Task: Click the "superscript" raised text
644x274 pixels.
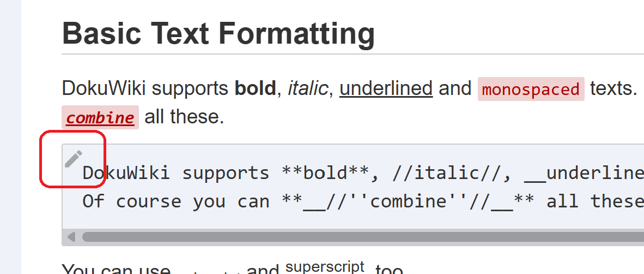Action: point(324,267)
